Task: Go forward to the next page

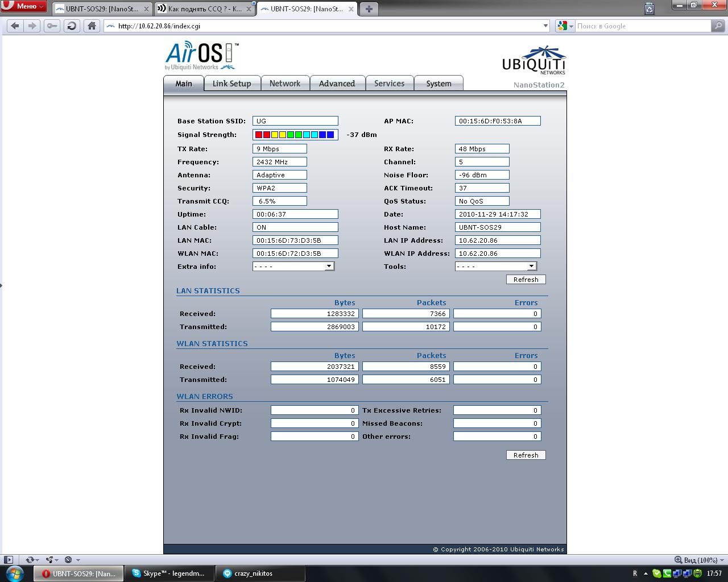Action: tap(32, 26)
